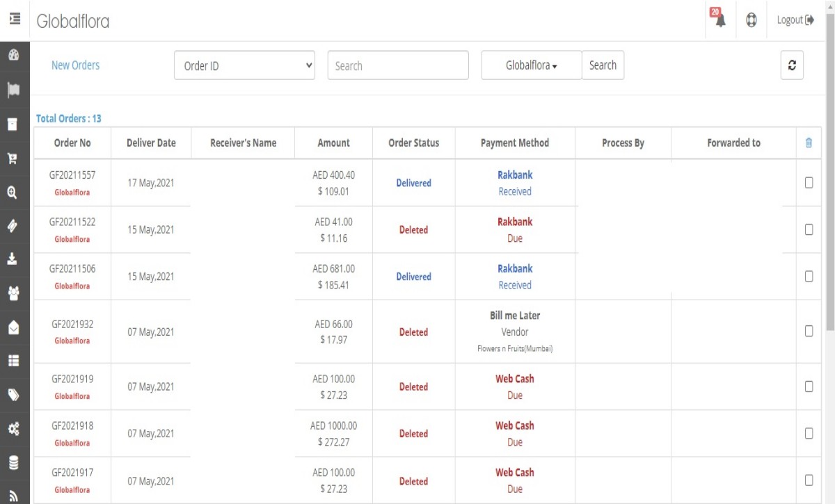Image resolution: width=835 pixels, height=504 pixels.
Task: Click the Total Orders : 13 label
Action: (x=68, y=118)
